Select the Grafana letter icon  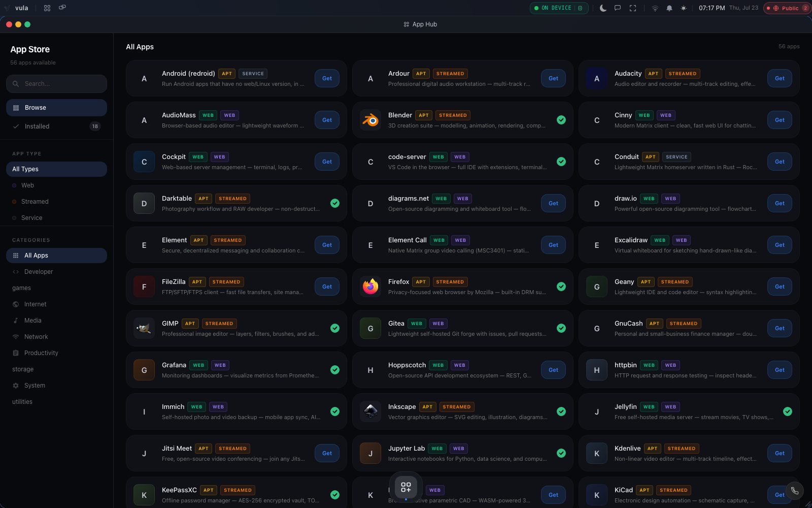pos(144,370)
